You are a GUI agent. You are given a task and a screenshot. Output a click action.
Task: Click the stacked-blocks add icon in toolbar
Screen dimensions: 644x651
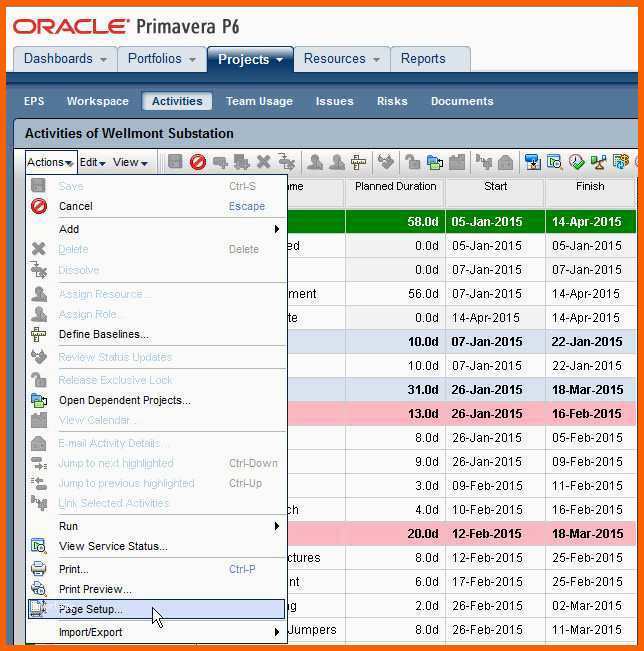click(x=241, y=162)
